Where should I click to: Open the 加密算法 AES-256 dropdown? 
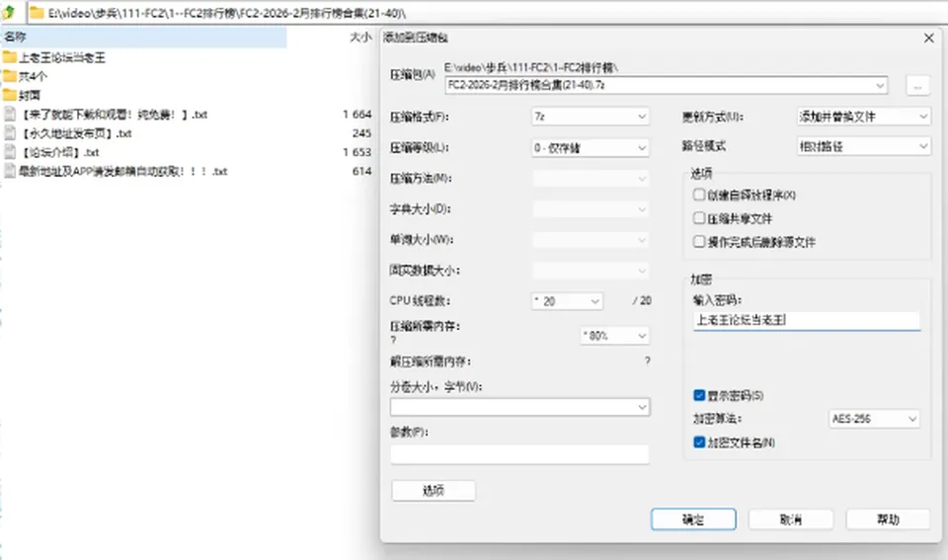click(x=873, y=419)
